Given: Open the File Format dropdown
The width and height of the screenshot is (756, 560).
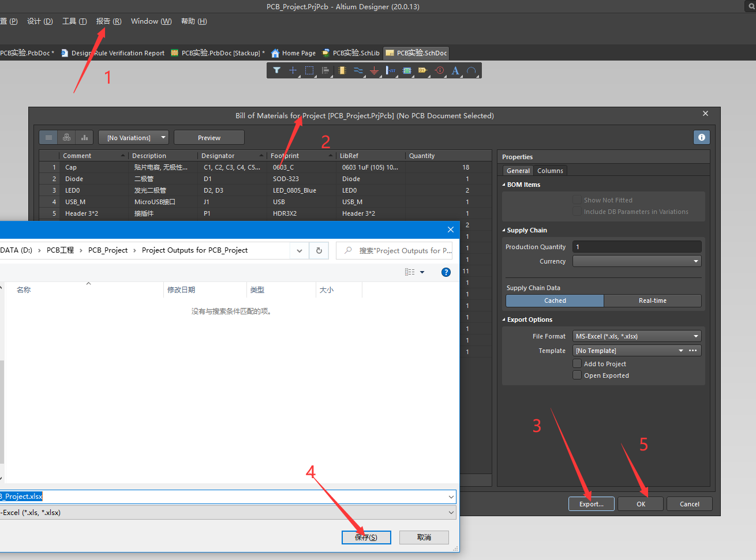Looking at the screenshot, I should tap(637, 336).
